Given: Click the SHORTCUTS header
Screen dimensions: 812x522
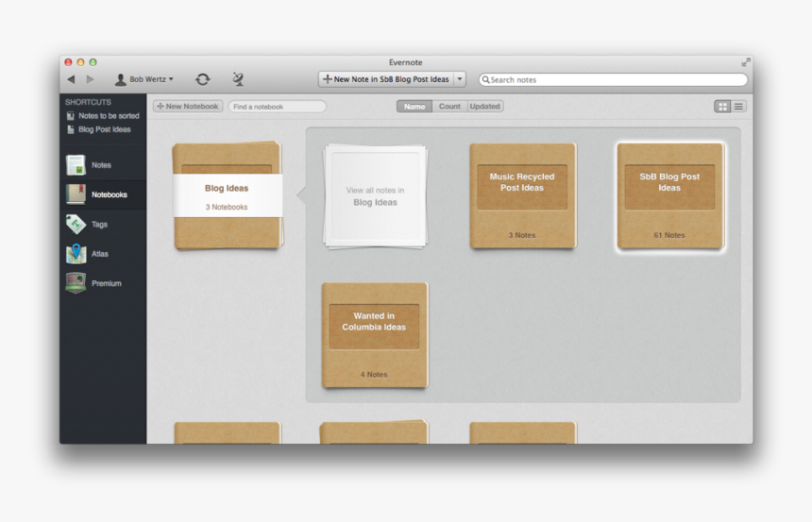Looking at the screenshot, I should [x=88, y=102].
